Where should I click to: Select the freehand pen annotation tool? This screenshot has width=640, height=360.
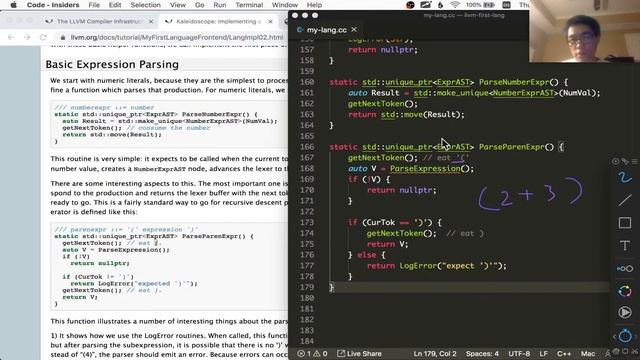(624, 178)
